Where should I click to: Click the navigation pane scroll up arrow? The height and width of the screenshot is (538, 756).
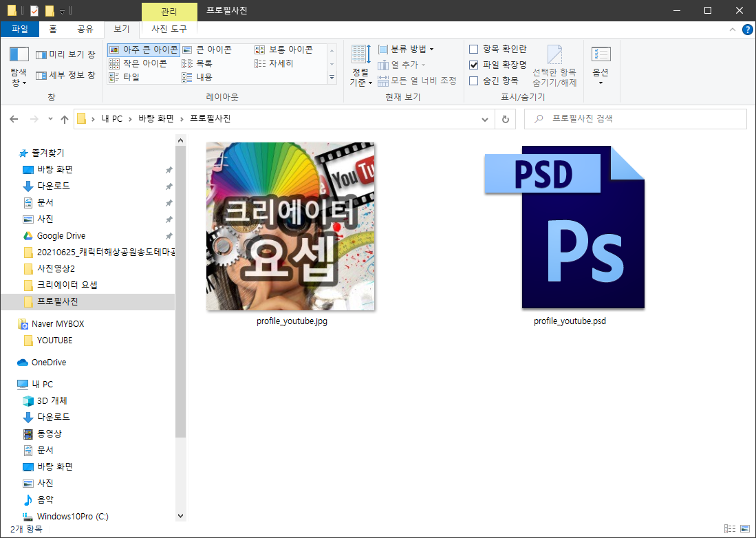tap(181, 141)
